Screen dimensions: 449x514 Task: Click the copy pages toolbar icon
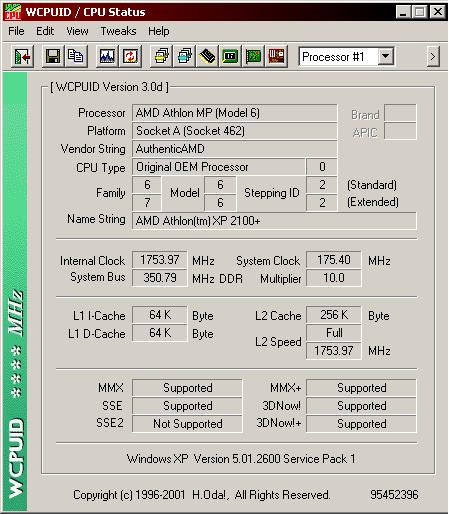pyautogui.click(x=76, y=57)
